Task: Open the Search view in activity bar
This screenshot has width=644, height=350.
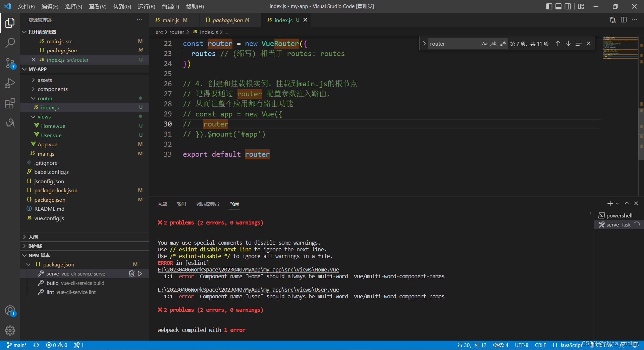Action: (10, 43)
